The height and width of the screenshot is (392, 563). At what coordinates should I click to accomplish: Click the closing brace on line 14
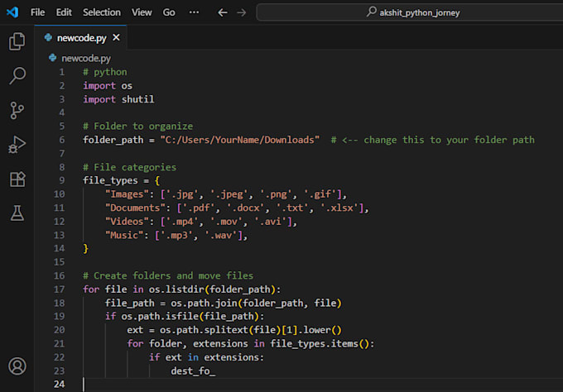85,249
